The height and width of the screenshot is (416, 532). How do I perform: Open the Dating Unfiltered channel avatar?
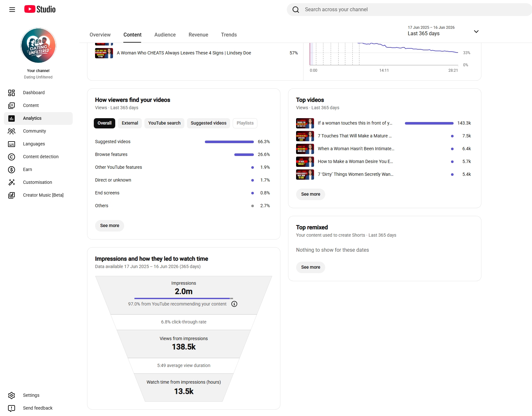coord(38,45)
